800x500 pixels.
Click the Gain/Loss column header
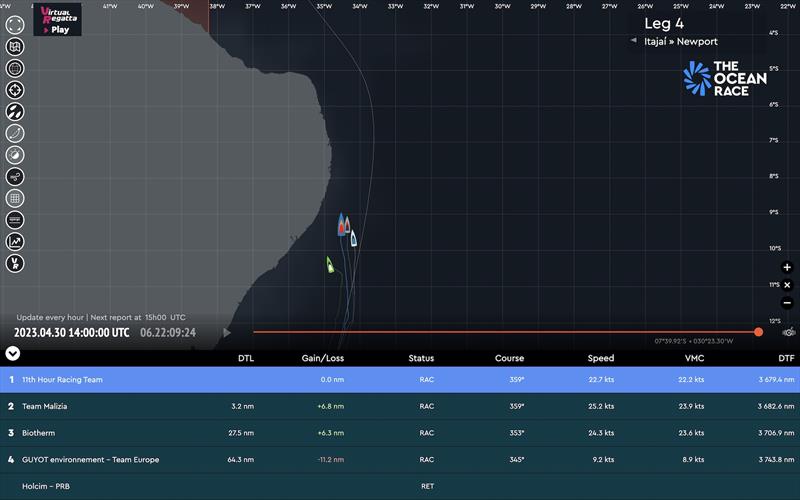[x=322, y=358]
